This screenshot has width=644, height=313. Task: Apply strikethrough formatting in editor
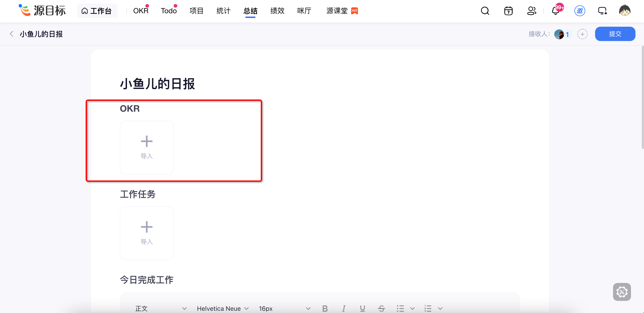tap(381, 308)
